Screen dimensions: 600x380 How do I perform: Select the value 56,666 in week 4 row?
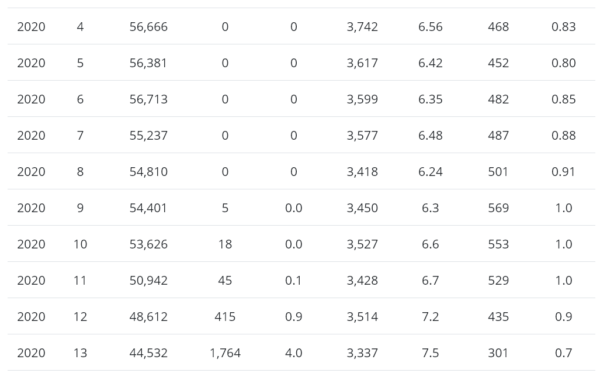148,27
